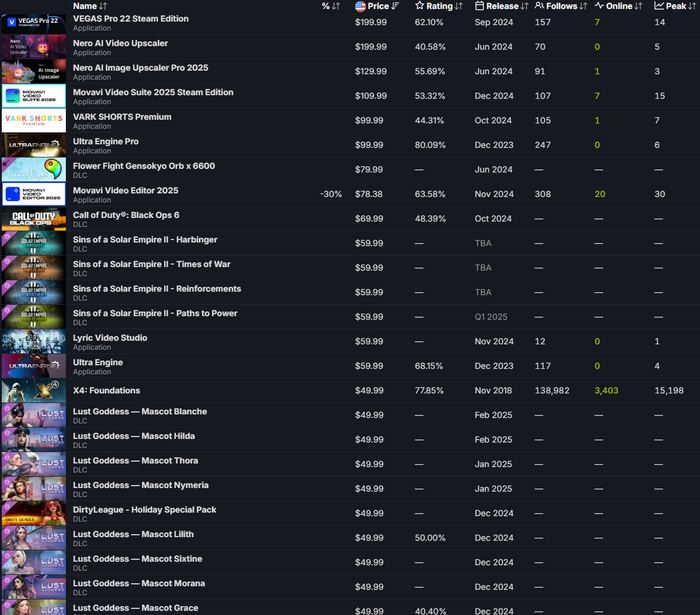The height and width of the screenshot is (615, 700).
Task: Click Nero AI Video Upscaler thumbnail
Action: (x=34, y=47)
